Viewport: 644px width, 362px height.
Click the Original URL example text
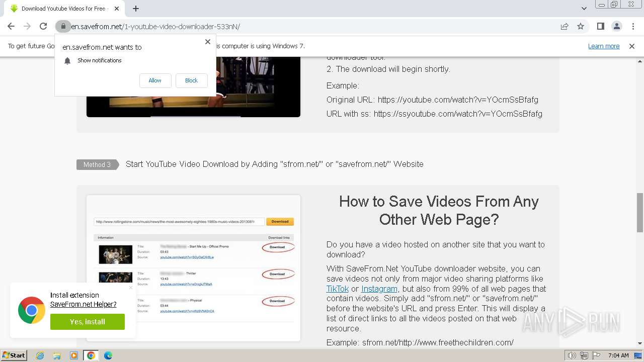[432, 100]
